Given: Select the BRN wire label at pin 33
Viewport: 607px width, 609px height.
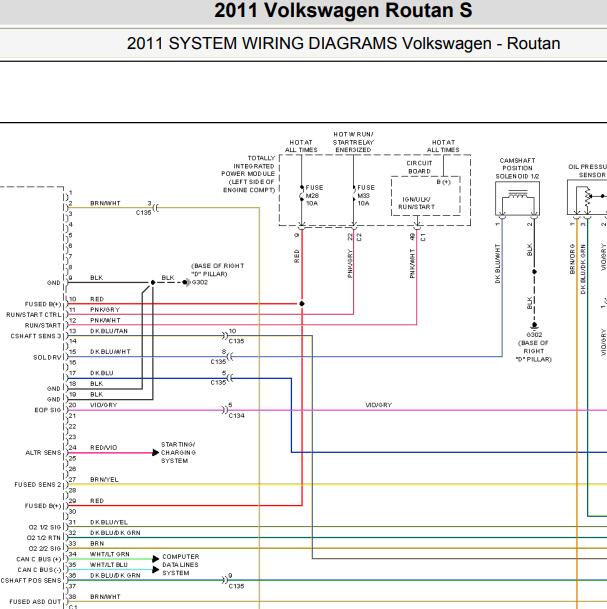Looking at the screenshot, I should (97, 543).
